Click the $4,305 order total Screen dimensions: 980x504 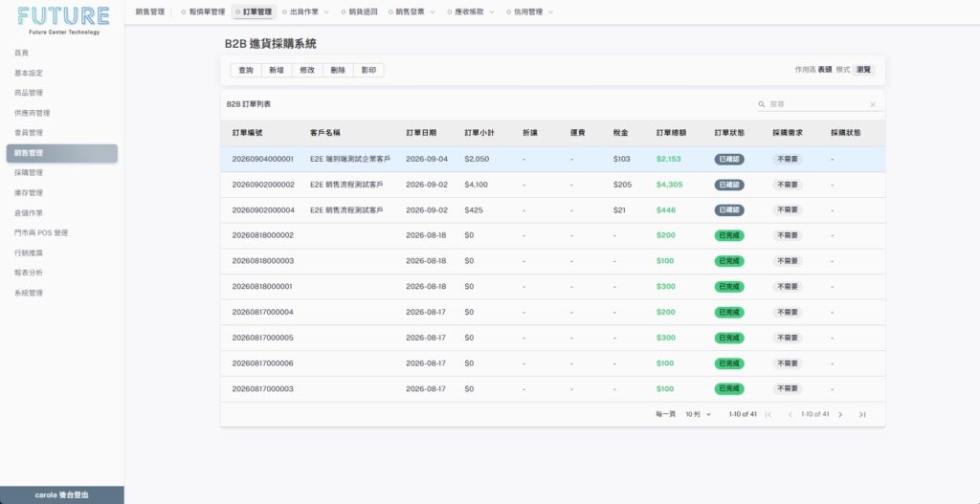(669, 185)
